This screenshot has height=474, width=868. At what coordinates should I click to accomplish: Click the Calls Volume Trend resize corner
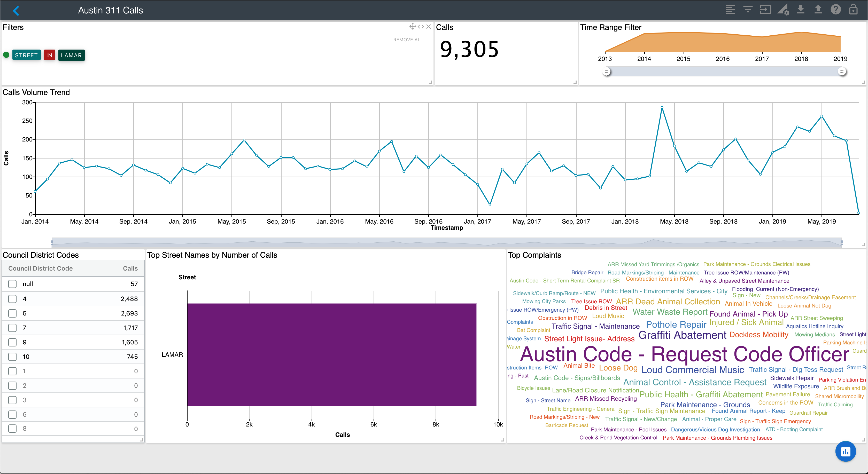pos(863,245)
